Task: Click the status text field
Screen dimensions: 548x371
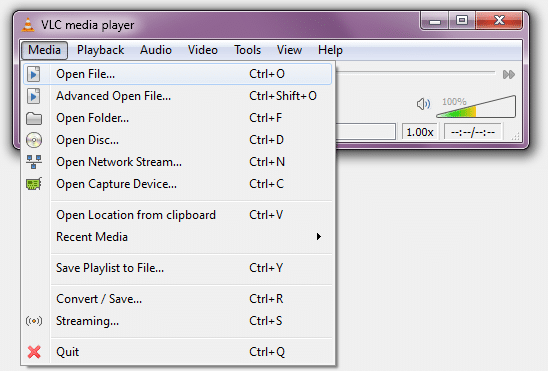Action: coord(366,132)
